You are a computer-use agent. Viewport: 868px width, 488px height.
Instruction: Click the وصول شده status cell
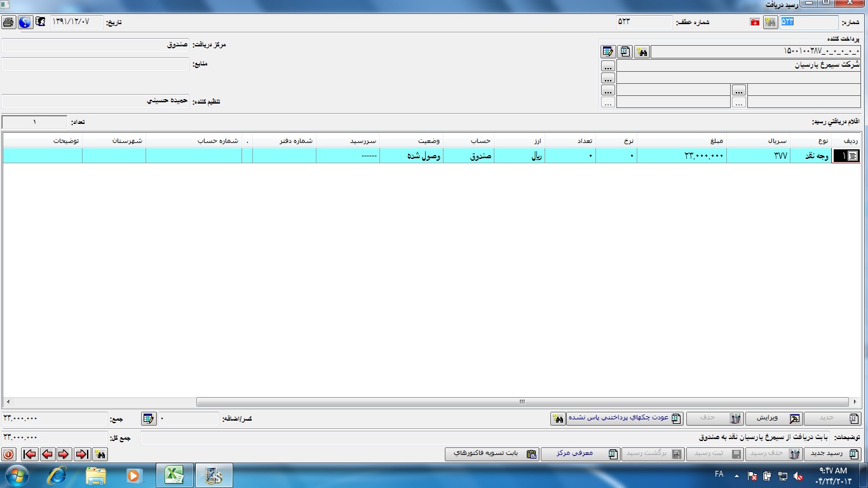(x=411, y=156)
